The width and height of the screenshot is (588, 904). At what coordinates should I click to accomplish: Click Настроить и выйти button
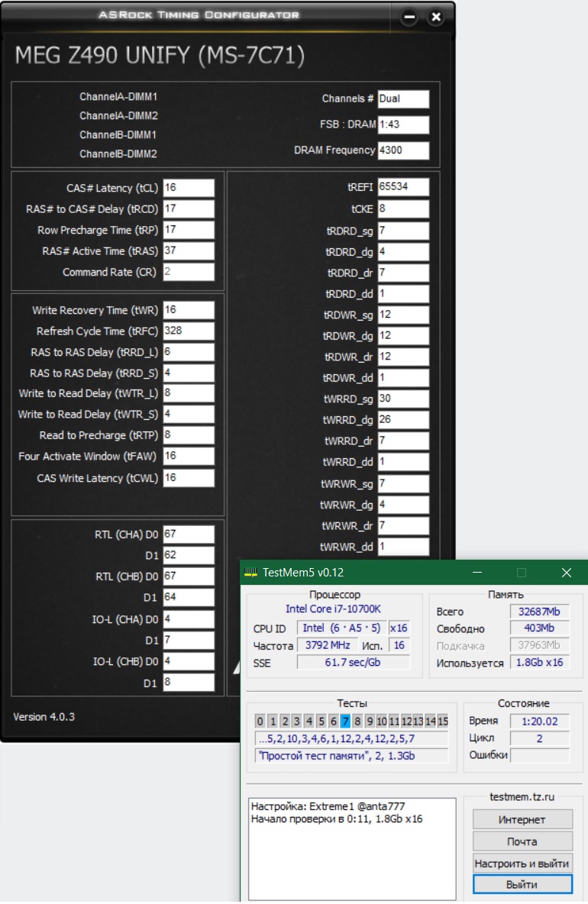click(x=522, y=863)
